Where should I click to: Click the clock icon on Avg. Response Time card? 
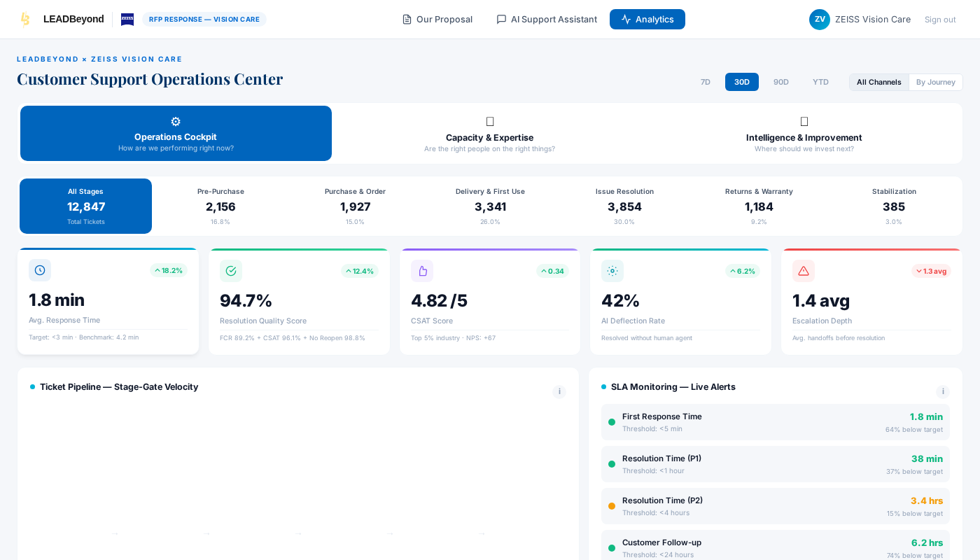click(x=40, y=270)
